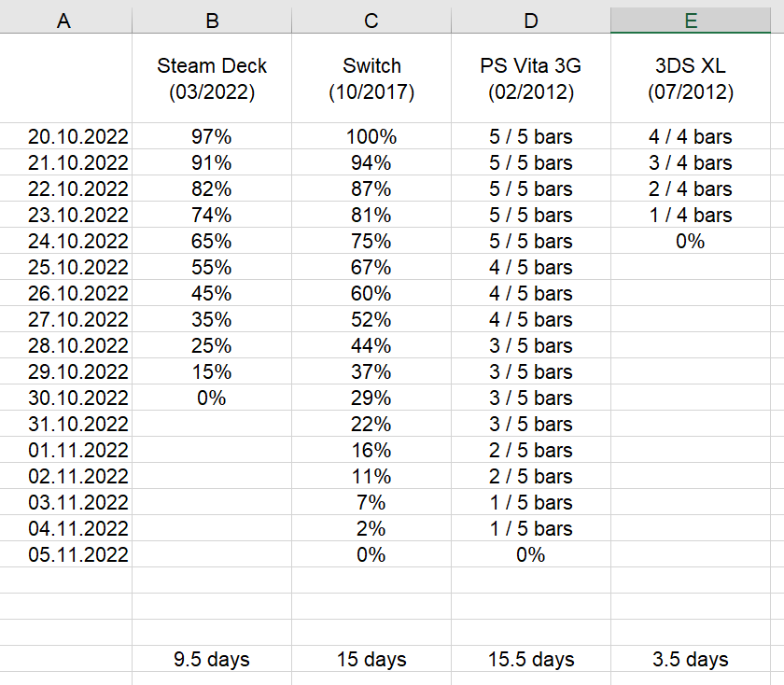The image size is (784, 685).
Task: Click the Switch 2% cell
Action: click(371, 528)
